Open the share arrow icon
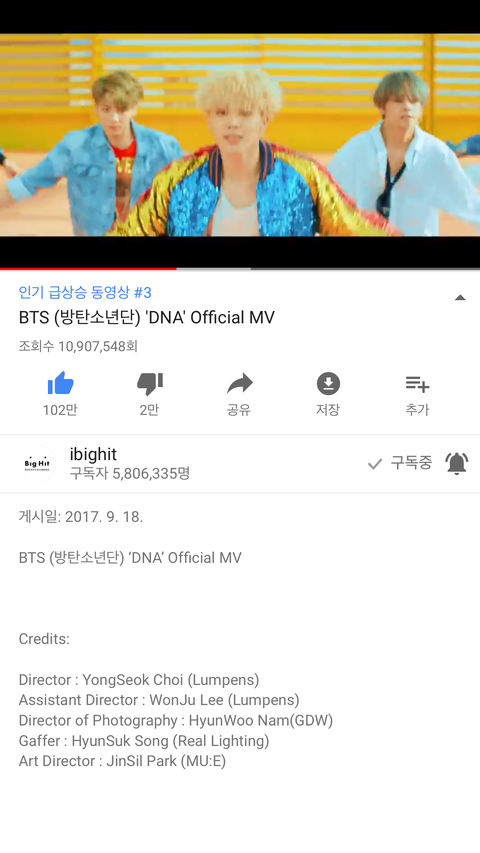 pos(239,384)
